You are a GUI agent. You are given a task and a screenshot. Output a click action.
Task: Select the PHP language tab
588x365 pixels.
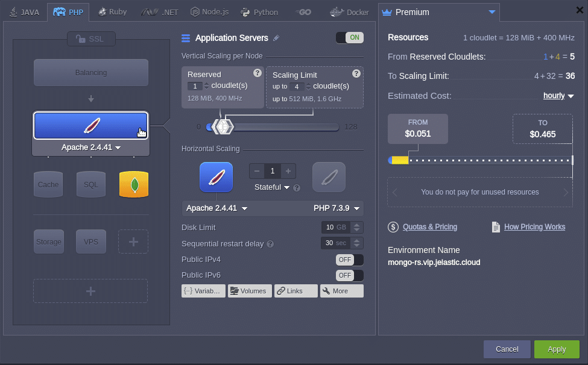68,13
